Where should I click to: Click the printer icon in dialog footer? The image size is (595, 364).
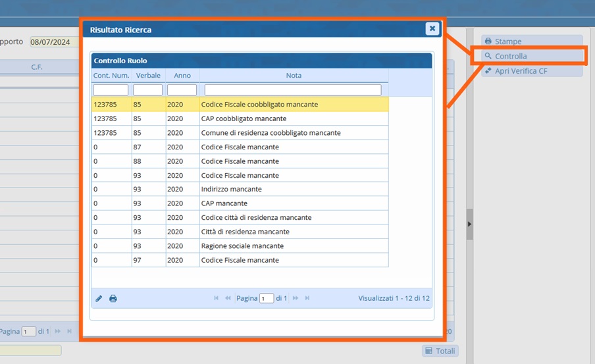coord(113,298)
